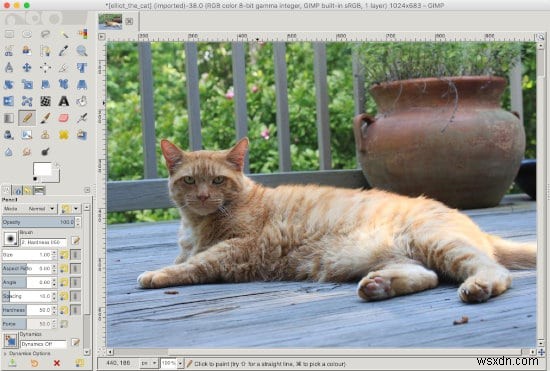Select the Scissors Select tool

pos(9,51)
